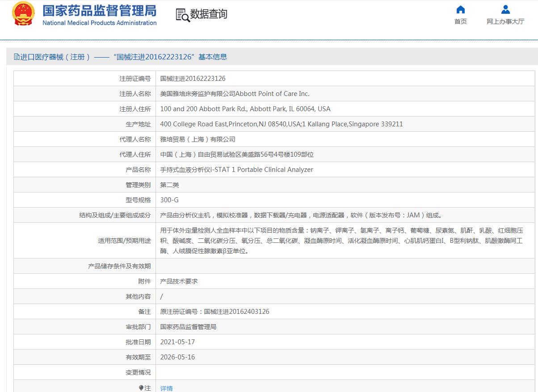
Task: Open the 网上办事大厅 user icon
Action: click(505, 9)
